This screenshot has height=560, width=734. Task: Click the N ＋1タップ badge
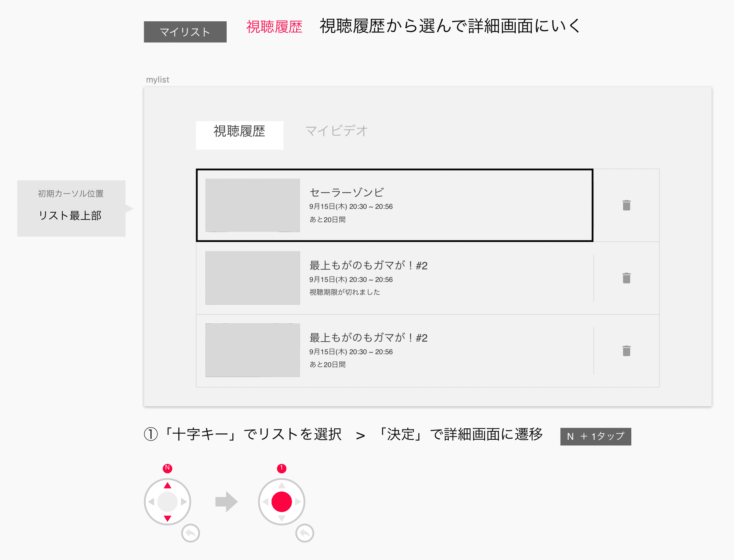coord(595,436)
